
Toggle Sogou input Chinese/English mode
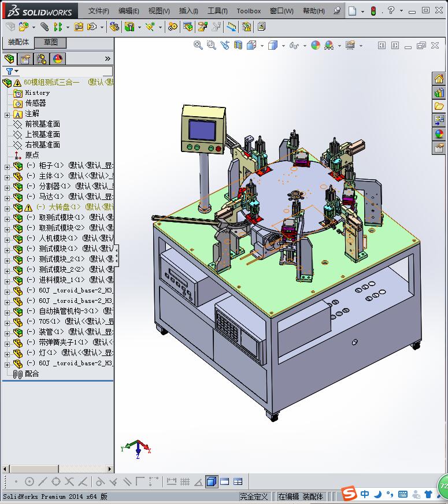pyautogui.click(x=364, y=494)
